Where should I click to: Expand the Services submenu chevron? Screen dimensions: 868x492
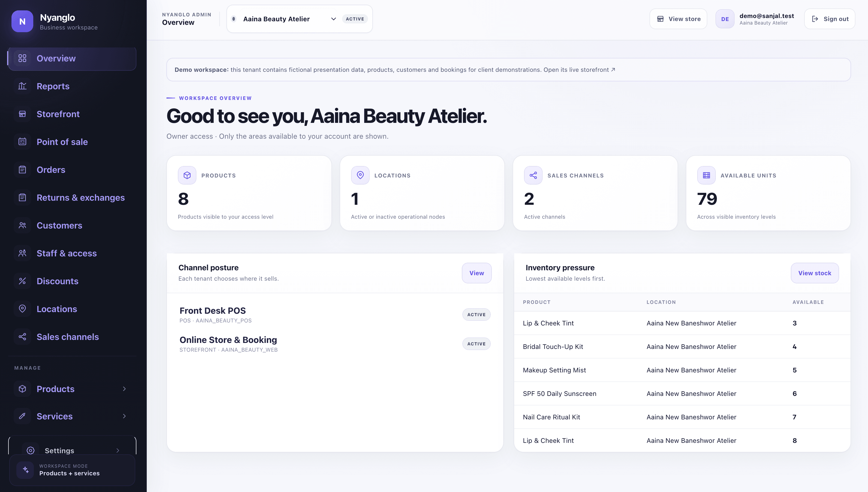click(124, 416)
